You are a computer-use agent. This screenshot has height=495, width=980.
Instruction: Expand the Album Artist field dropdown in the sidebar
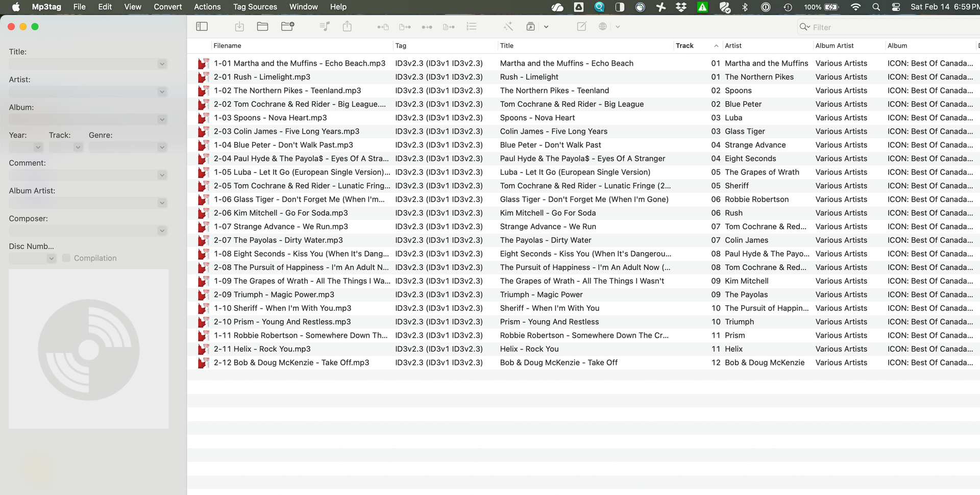[x=162, y=203]
